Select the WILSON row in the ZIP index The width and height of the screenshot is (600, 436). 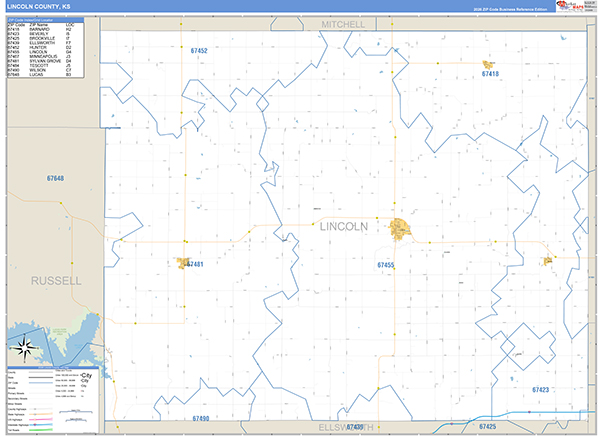coord(40,70)
